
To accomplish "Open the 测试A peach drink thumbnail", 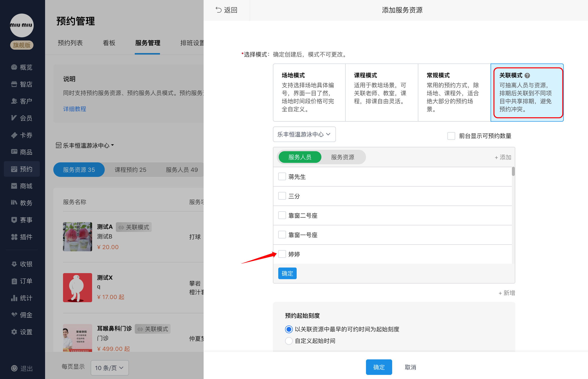I will pos(77,237).
